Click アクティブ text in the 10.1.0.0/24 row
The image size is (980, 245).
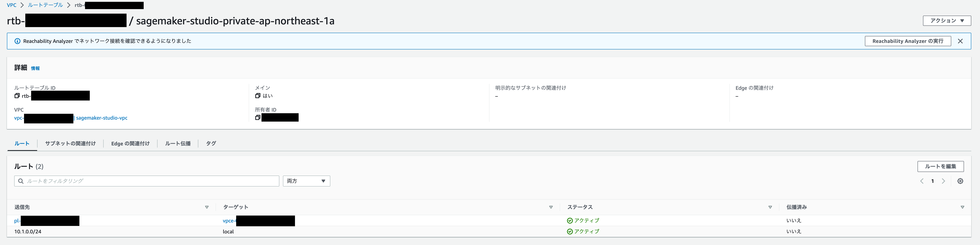pos(587,232)
